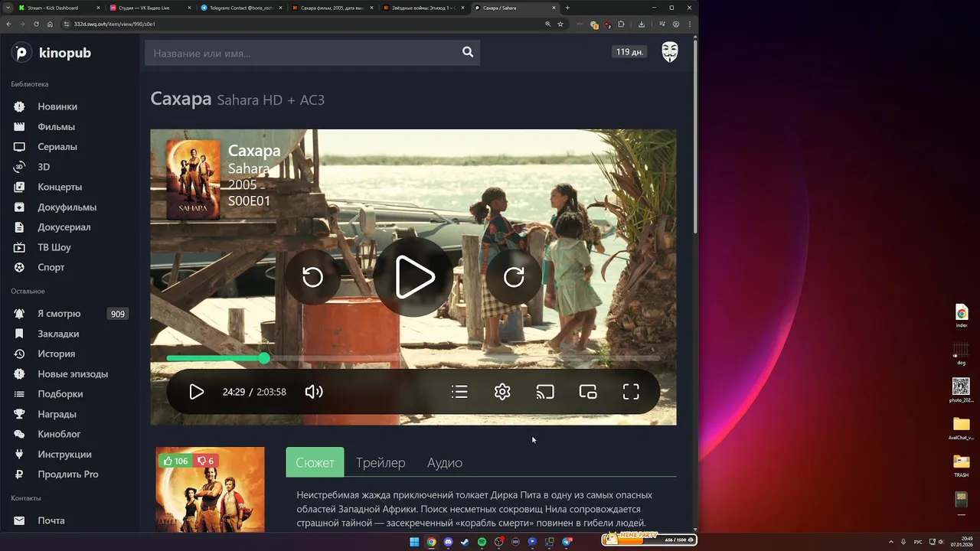The height and width of the screenshot is (551, 980).
Task: Open Я смотрю watchlist
Action: coord(59,314)
